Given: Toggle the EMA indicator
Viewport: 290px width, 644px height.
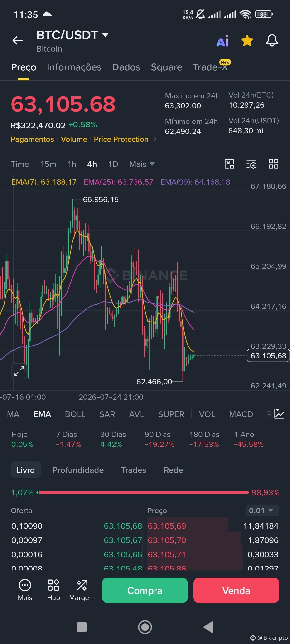Looking at the screenshot, I should (x=42, y=414).
